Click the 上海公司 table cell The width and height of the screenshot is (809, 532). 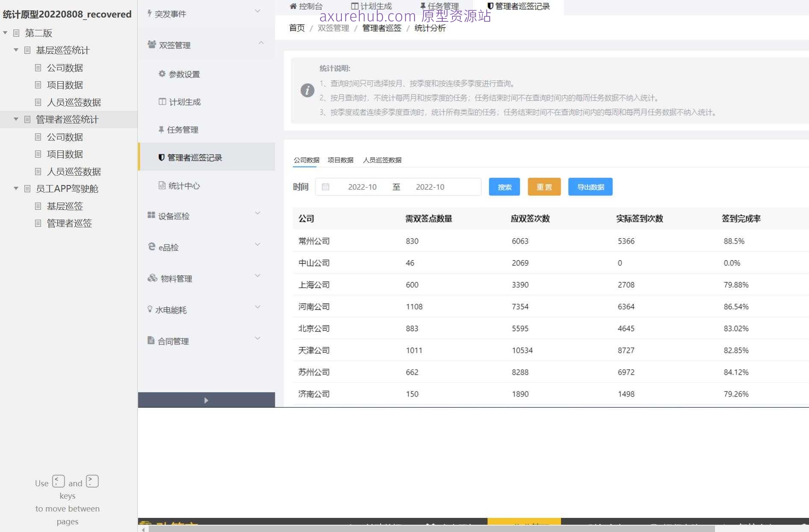pos(314,285)
